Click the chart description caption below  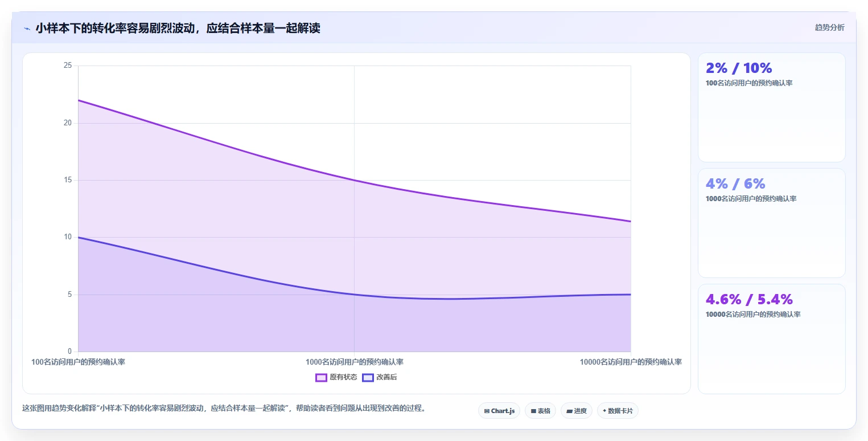(224, 409)
